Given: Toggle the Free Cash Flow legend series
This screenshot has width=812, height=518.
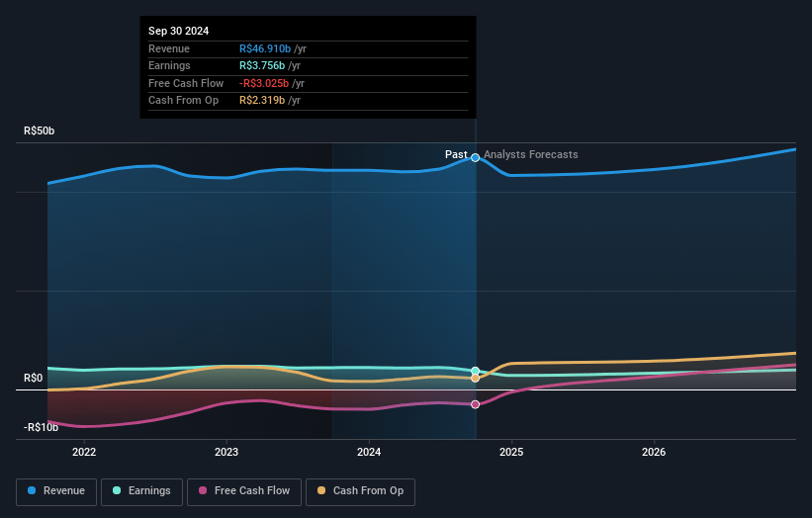Looking at the screenshot, I should point(244,491).
